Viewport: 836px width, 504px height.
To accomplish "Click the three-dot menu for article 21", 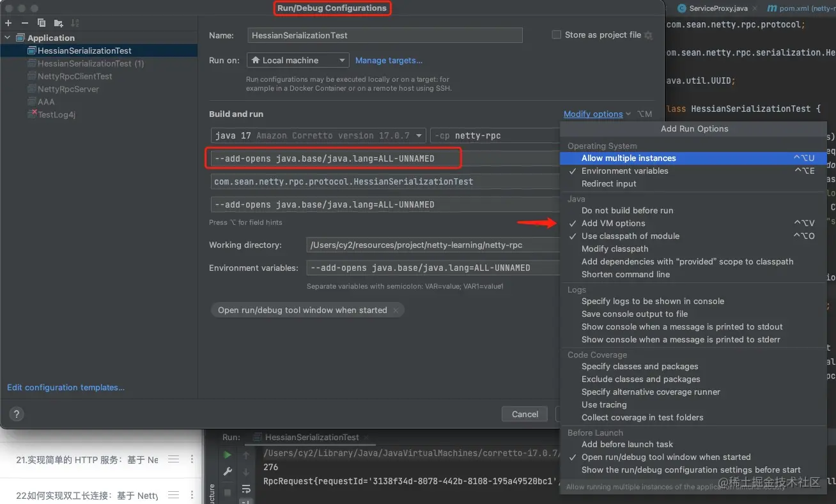I will click(192, 459).
